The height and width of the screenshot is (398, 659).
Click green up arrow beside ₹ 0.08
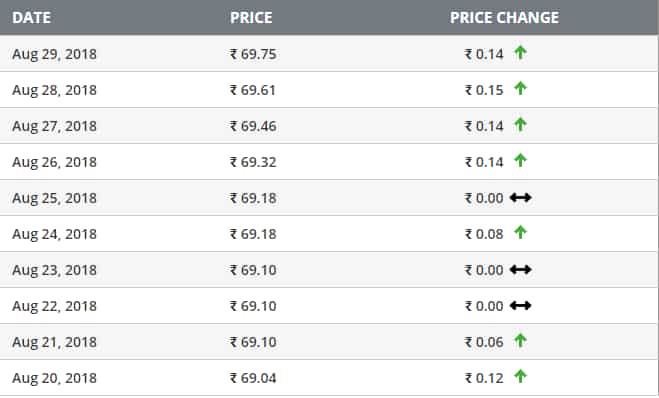tap(520, 232)
